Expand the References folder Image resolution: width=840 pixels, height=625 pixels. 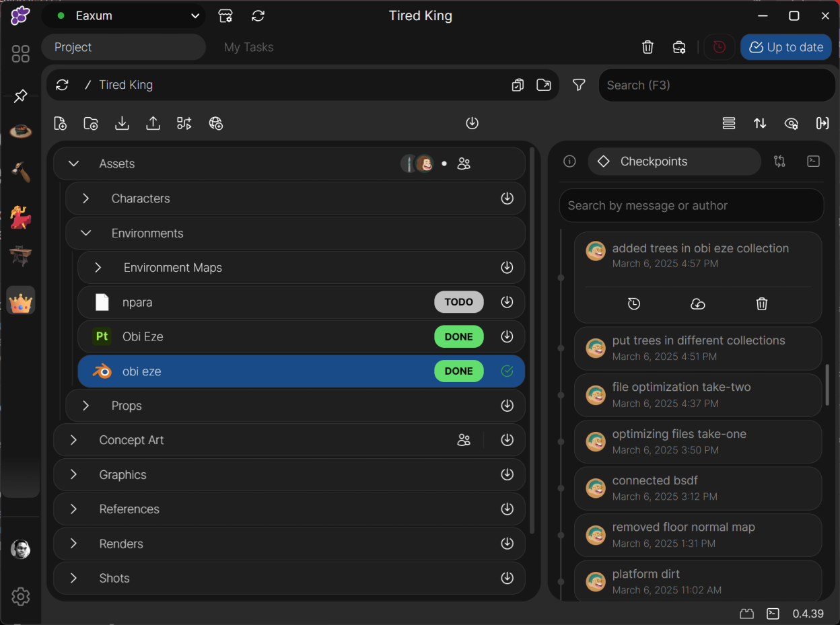click(74, 509)
